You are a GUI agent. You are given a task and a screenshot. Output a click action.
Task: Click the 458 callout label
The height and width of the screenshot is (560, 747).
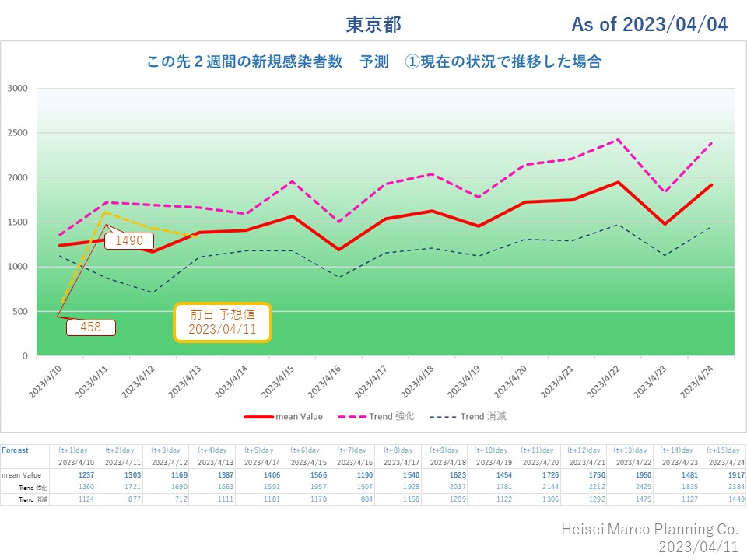90,327
